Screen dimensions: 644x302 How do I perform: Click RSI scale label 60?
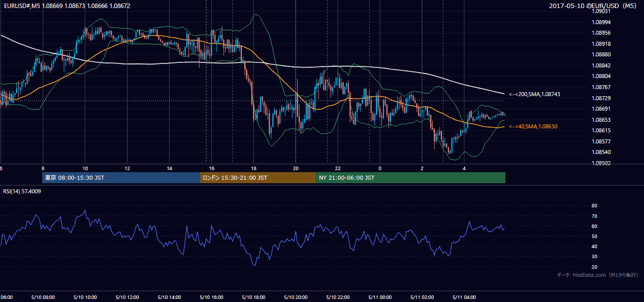(594, 226)
